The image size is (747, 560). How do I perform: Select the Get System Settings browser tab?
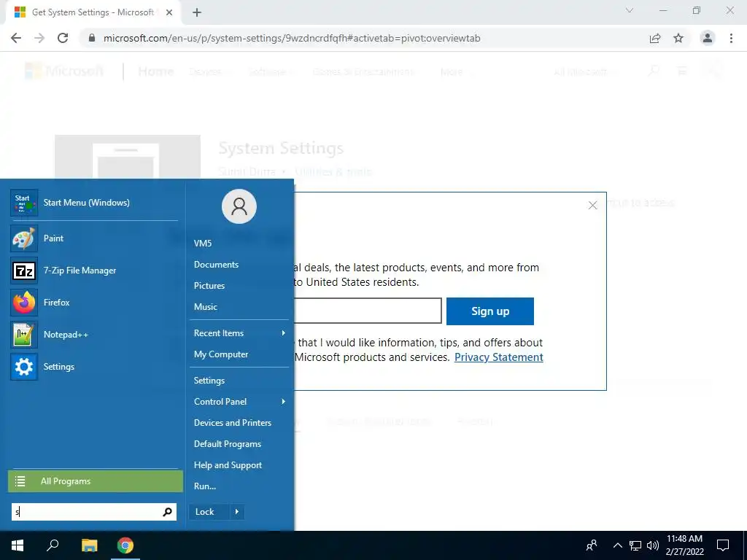tap(93, 12)
